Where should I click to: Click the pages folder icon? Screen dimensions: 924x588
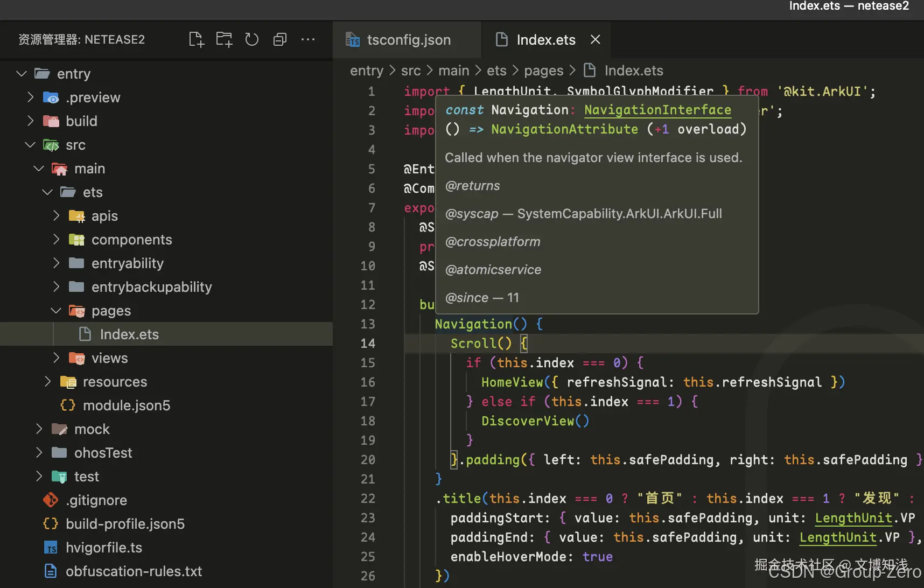tap(76, 311)
